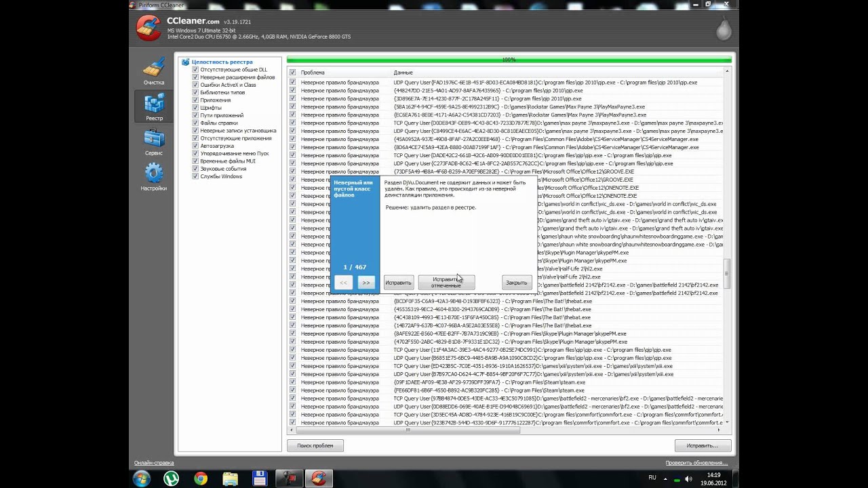The image size is (868, 488).
Task: Go to previous issue with << button
Action: tap(343, 283)
